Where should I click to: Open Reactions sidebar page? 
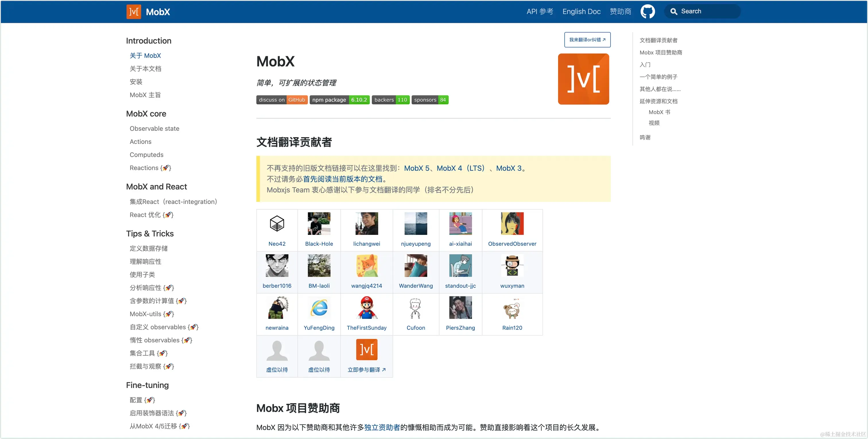150,168
